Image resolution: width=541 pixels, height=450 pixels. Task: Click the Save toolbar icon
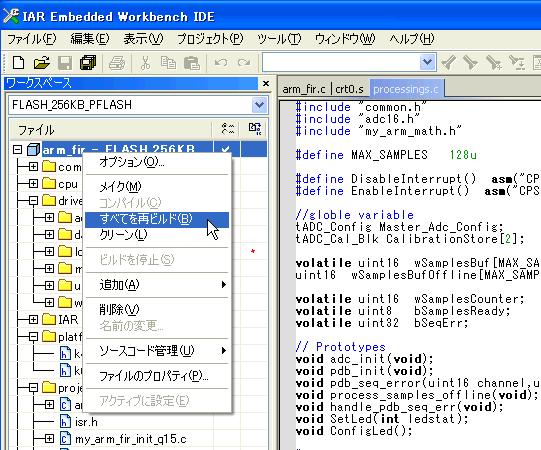click(65, 63)
